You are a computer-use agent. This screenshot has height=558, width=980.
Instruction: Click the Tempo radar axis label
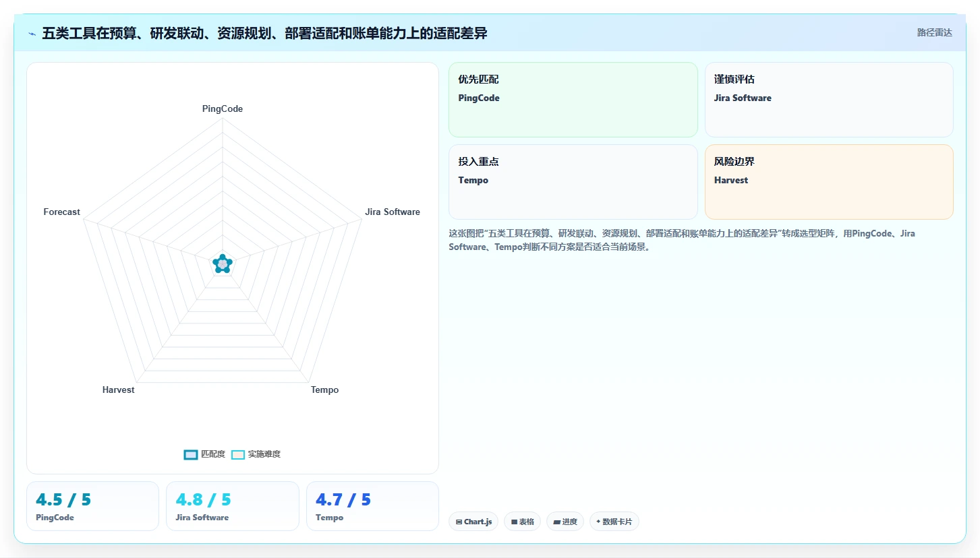[x=325, y=390]
